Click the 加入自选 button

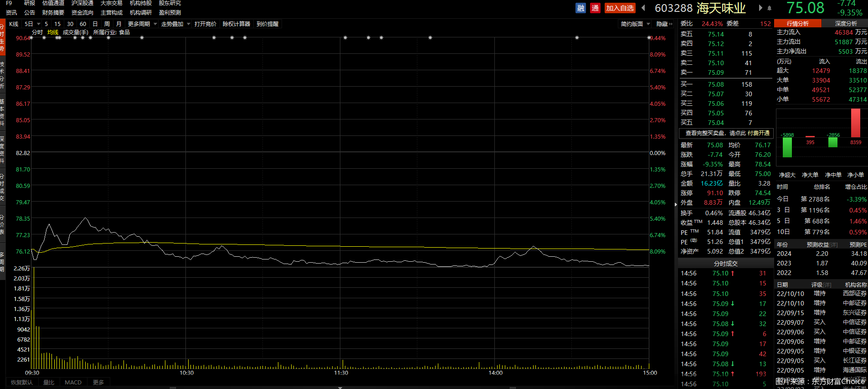[620, 8]
